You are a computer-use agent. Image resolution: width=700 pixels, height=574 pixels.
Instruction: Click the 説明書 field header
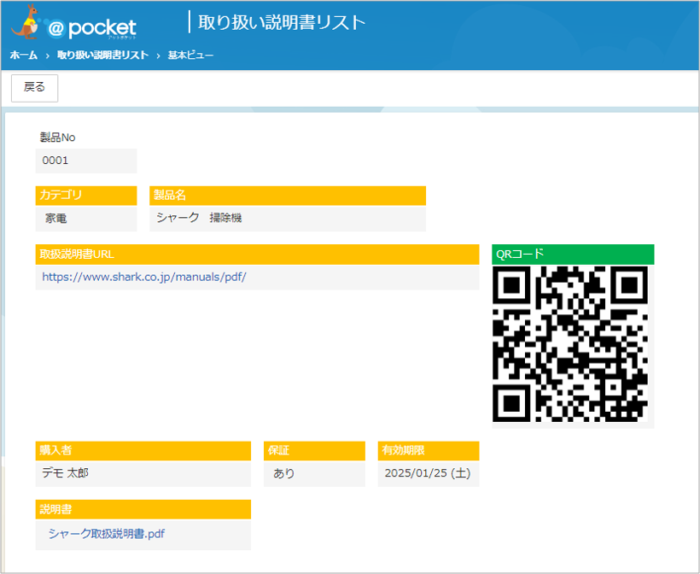[x=143, y=509]
